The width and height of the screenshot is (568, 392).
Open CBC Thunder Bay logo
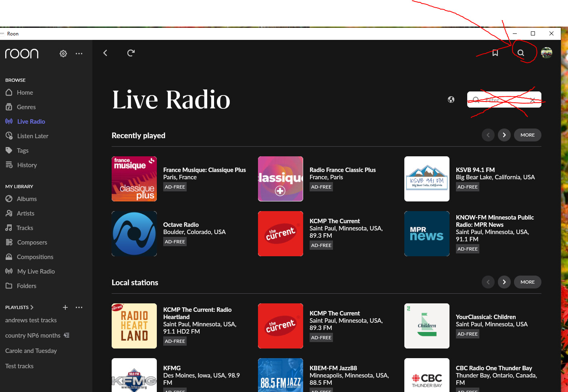click(x=427, y=375)
